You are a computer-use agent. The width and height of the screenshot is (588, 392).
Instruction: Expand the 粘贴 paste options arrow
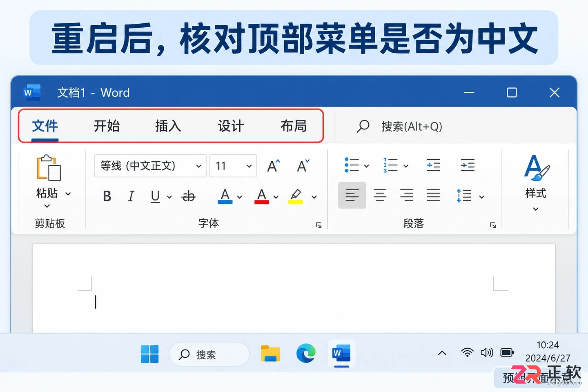tap(68, 194)
